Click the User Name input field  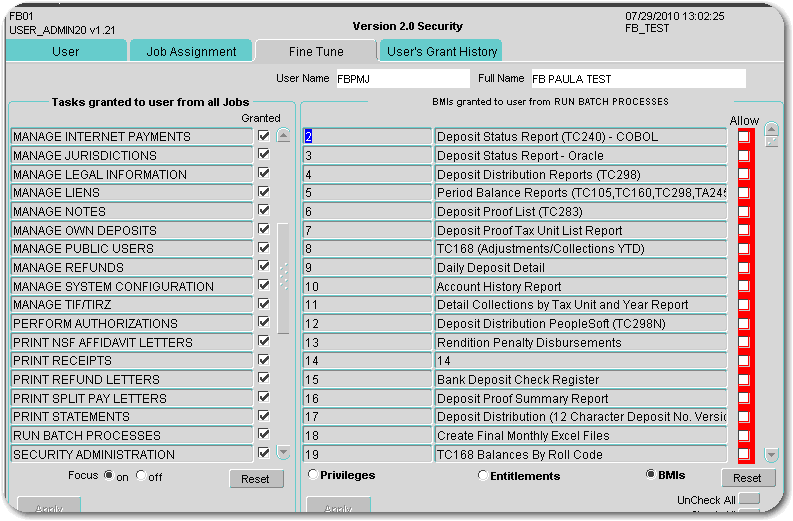(403, 79)
